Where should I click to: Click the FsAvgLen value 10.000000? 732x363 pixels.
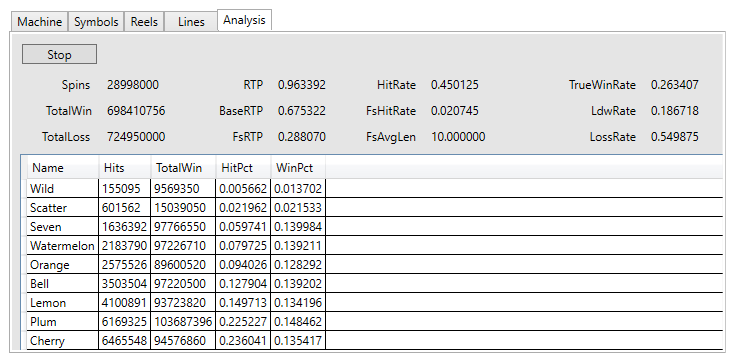tap(458, 137)
